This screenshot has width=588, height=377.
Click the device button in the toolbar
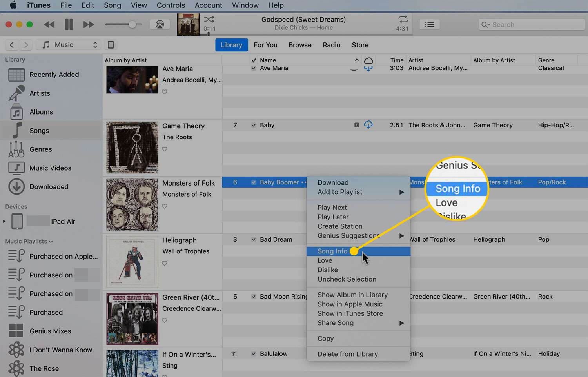(111, 45)
